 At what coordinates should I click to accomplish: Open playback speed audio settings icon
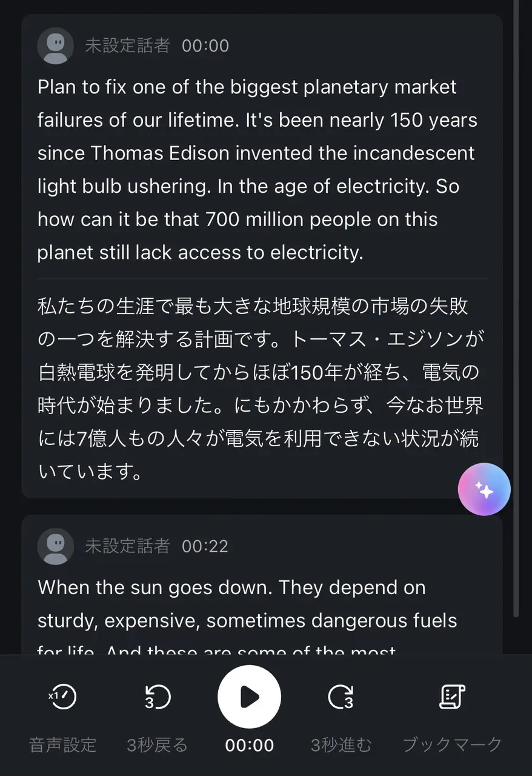(63, 697)
